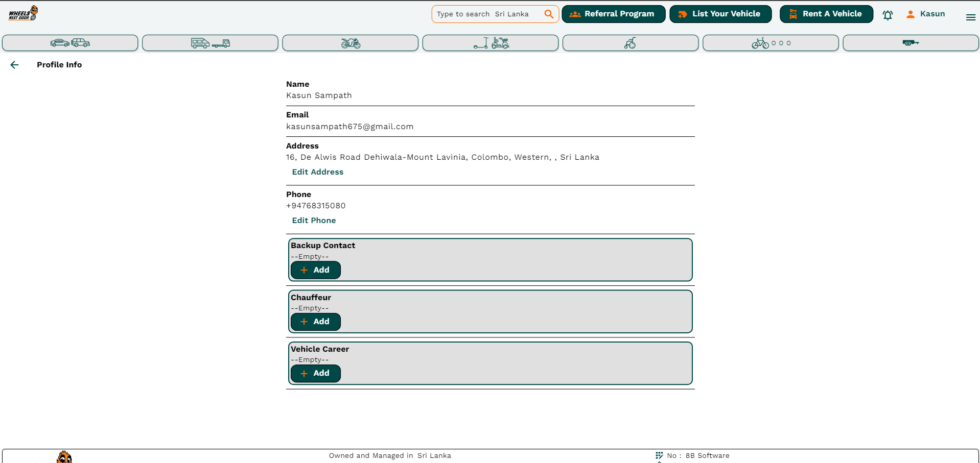Click the back arrow on Profile Info
980x463 pixels.
pos(14,65)
